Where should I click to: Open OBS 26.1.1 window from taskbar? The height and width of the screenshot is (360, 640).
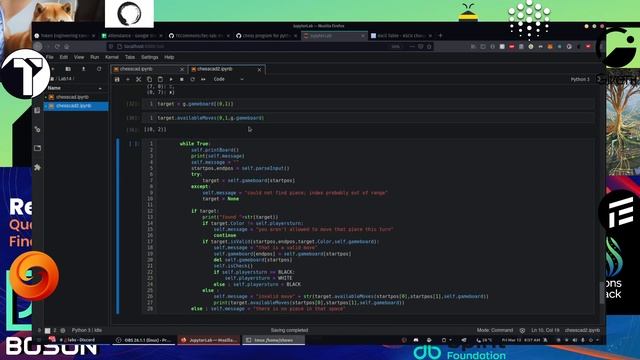[x=144, y=340]
